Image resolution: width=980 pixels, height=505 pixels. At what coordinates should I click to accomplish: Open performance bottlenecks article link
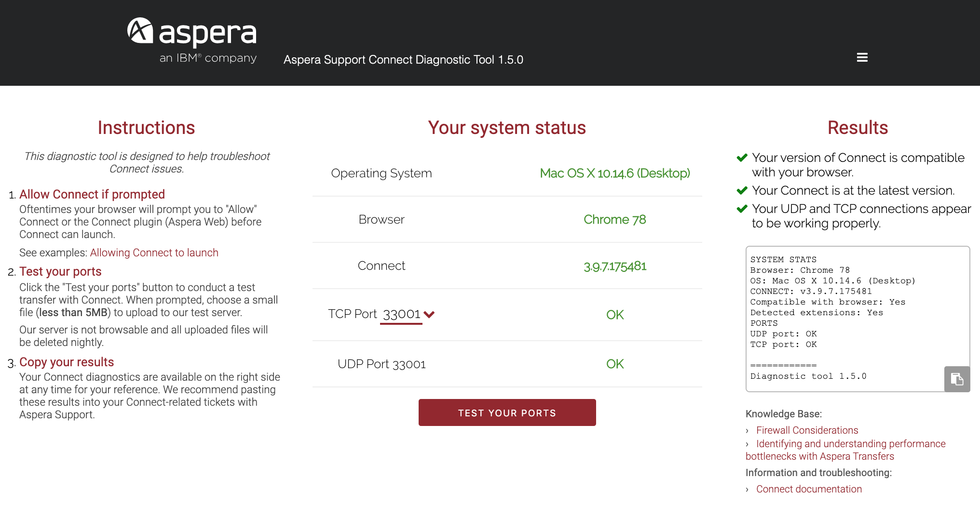click(x=845, y=450)
